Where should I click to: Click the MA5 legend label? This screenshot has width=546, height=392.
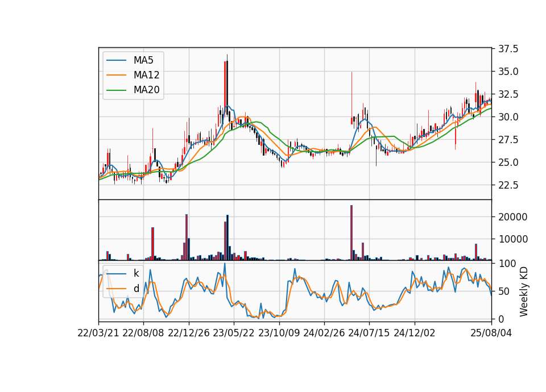pyautogui.click(x=143, y=60)
